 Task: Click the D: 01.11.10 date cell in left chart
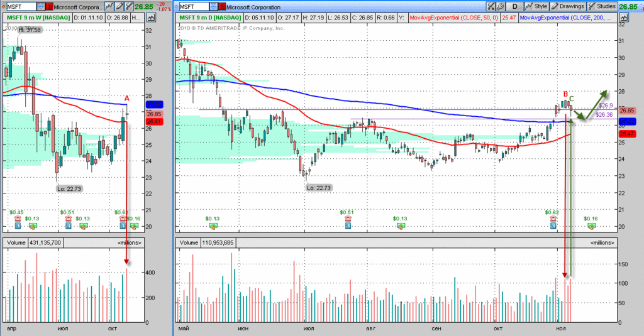(88, 18)
